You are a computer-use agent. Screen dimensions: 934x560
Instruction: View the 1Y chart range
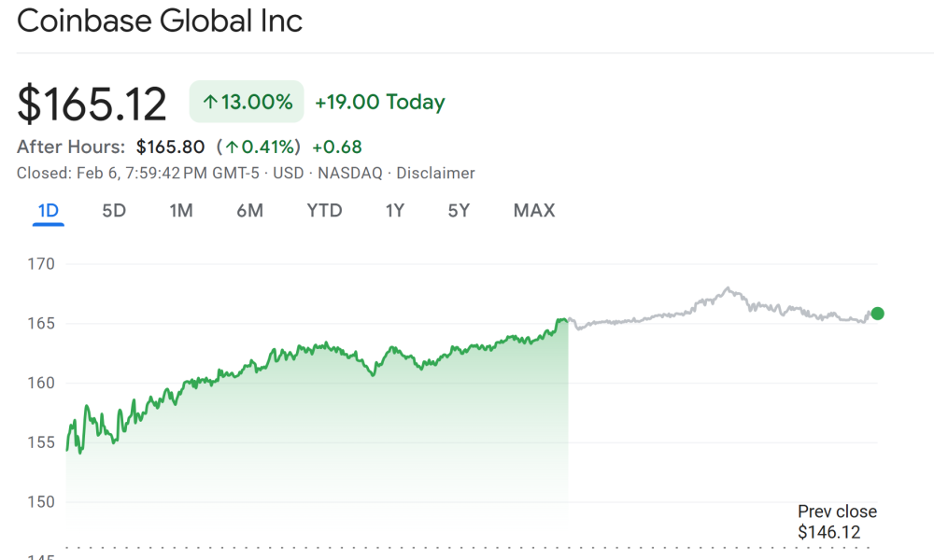395,211
